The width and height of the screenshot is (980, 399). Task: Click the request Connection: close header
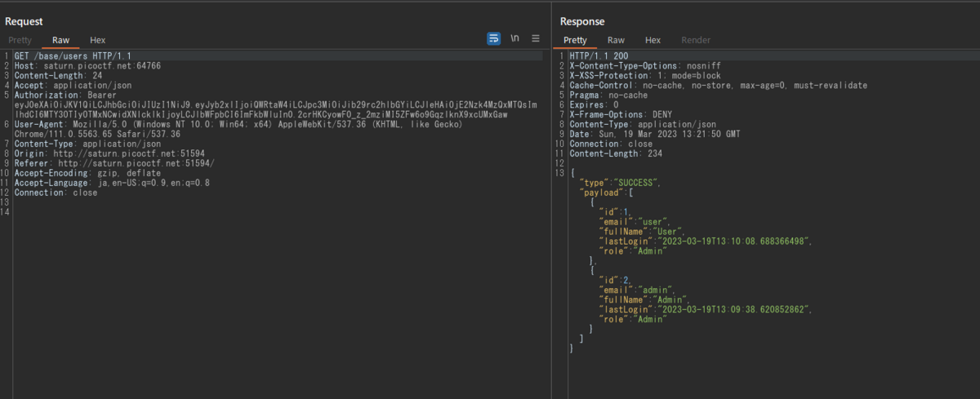tap(56, 193)
